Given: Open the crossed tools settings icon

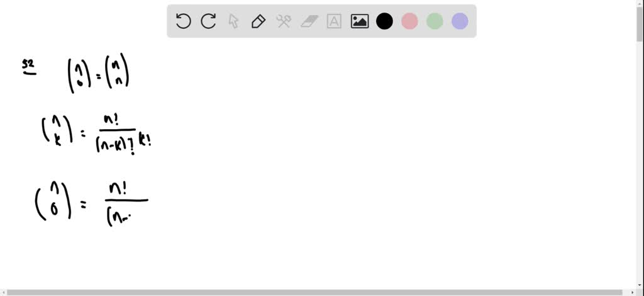Looking at the screenshot, I should [284, 21].
